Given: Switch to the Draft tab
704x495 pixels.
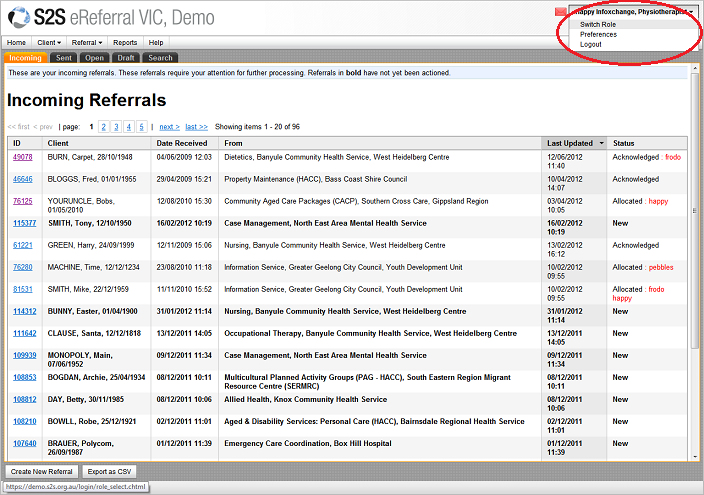Looking at the screenshot, I should 126,58.
